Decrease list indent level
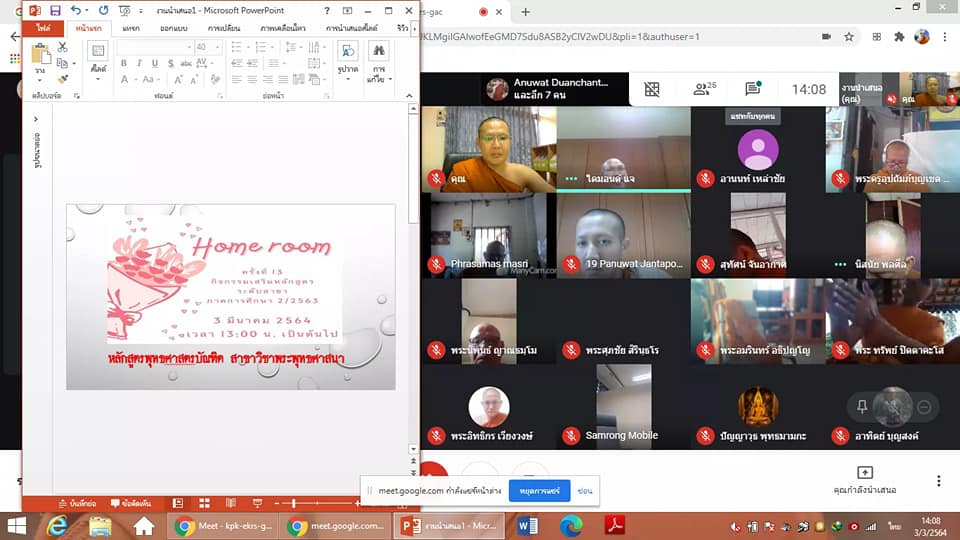 (236, 63)
